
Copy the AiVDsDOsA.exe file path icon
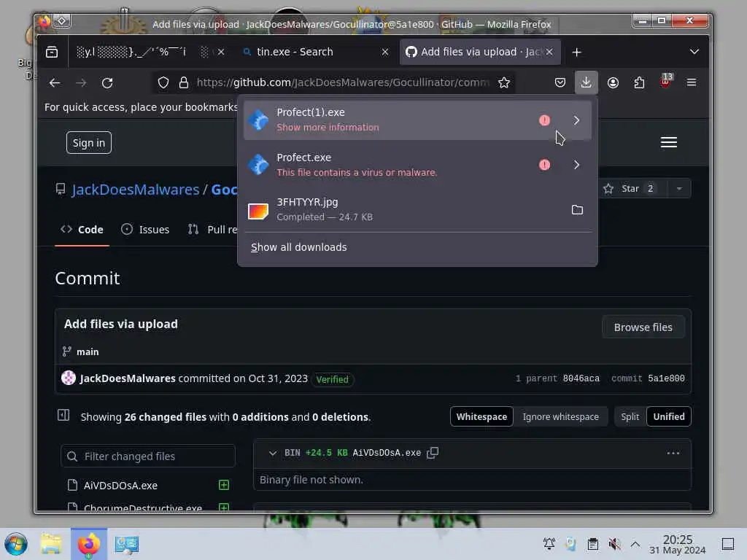[433, 453]
